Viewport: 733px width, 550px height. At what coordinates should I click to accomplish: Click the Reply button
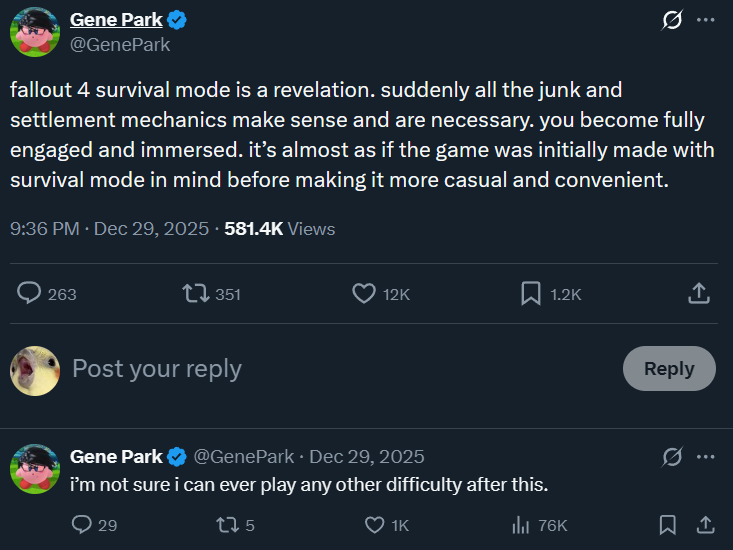669,368
